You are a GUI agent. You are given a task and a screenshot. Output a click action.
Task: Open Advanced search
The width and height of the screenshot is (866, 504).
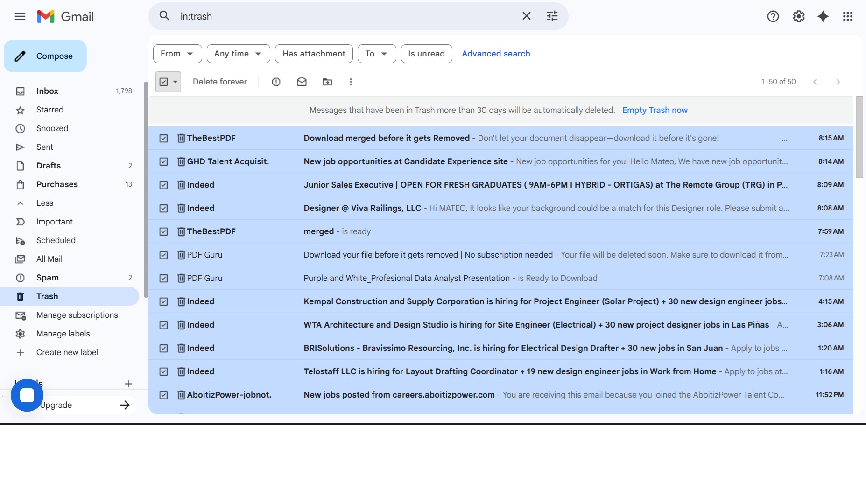(496, 54)
